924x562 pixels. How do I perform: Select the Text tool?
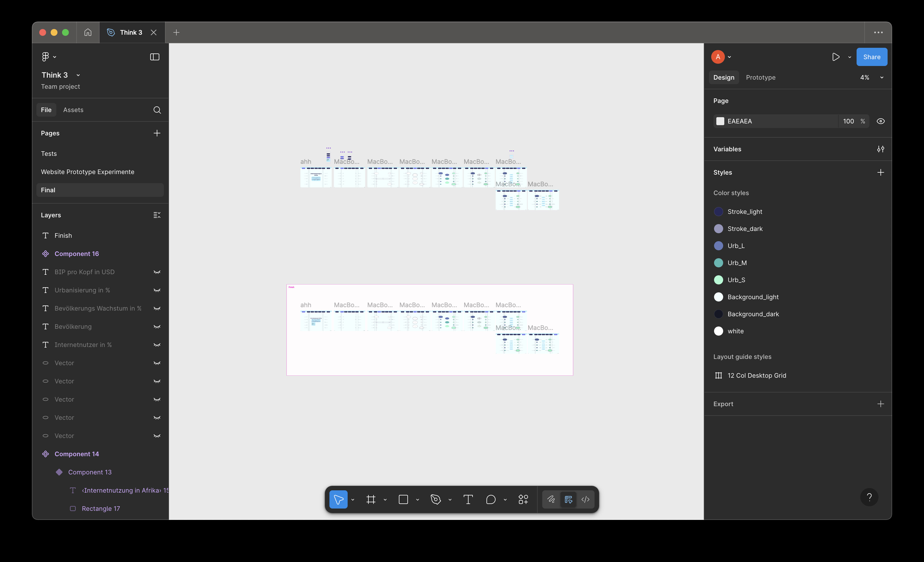[x=468, y=499]
